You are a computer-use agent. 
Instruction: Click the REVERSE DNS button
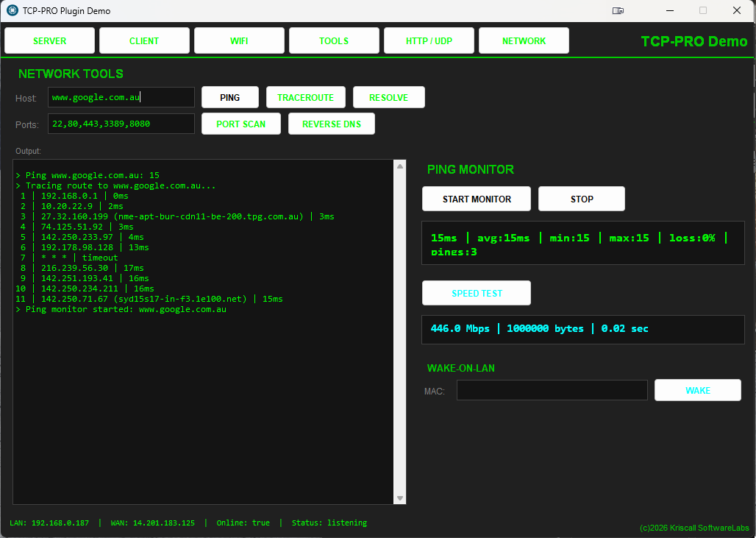(x=331, y=124)
